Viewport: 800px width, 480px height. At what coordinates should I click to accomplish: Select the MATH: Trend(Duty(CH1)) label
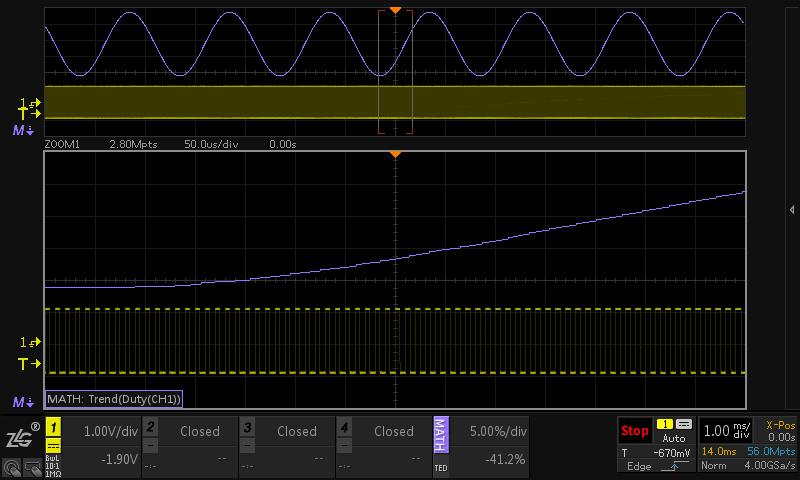click(114, 399)
